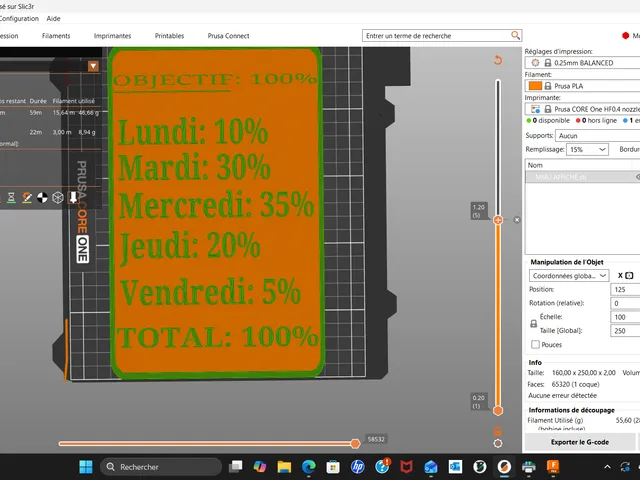The height and width of the screenshot is (480, 640).
Task: Click the Exporter le G-code button
Action: 580,442
